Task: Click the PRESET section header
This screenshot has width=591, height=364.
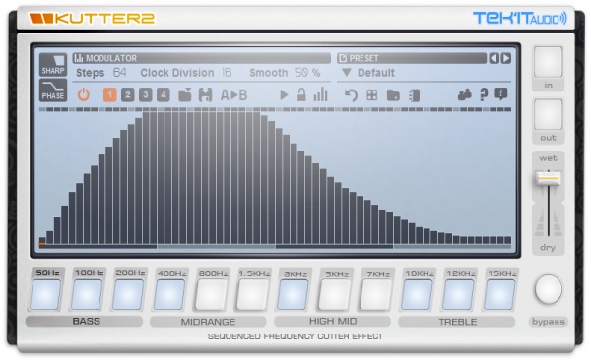Action: (412, 58)
